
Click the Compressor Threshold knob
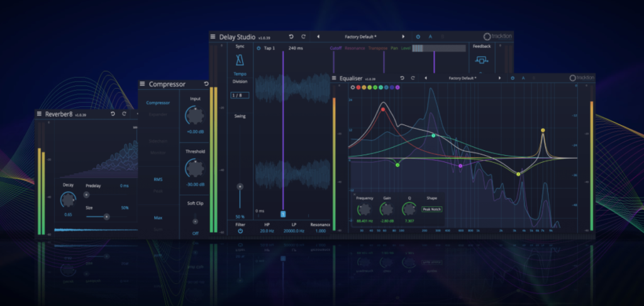pos(195,168)
